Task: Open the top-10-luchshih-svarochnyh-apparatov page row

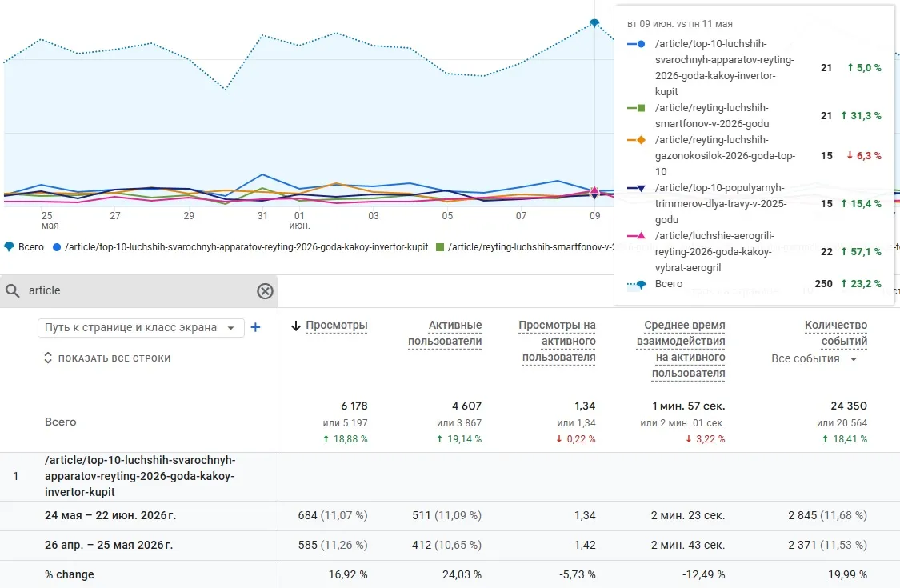Action: tap(140, 476)
